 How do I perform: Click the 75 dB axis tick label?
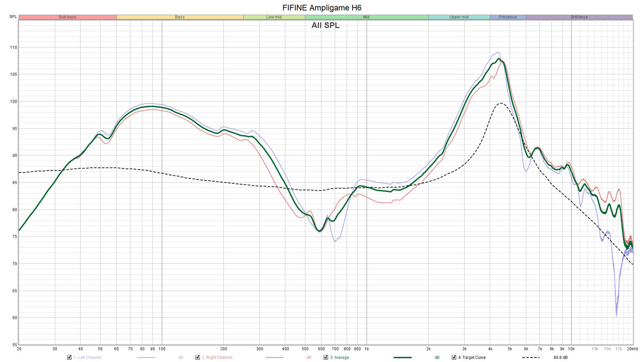pyautogui.click(x=14, y=237)
